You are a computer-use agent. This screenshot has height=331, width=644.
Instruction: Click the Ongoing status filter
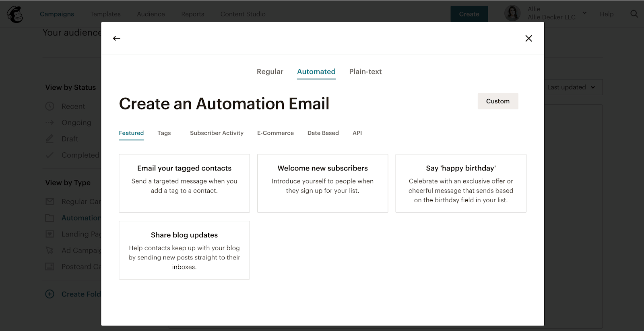[76, 123]
